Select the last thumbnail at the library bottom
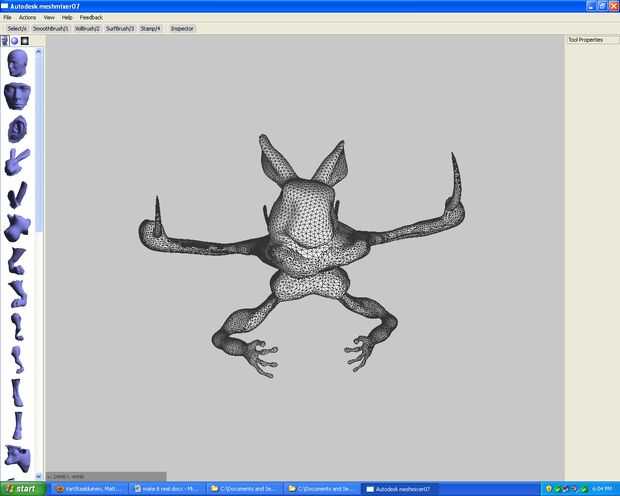The height and width of the screenshot is (496, 620). point(17,459)
